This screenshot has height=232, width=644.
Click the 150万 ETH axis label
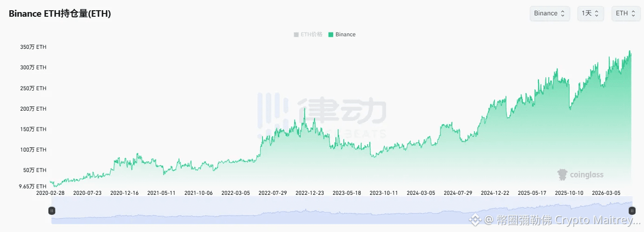(33, 129)
